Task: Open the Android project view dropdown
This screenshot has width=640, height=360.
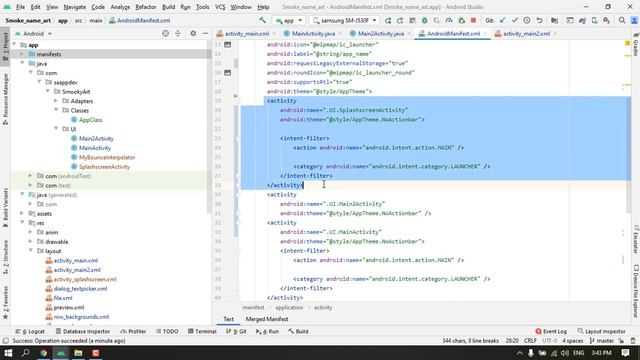Action: [33, 33]
